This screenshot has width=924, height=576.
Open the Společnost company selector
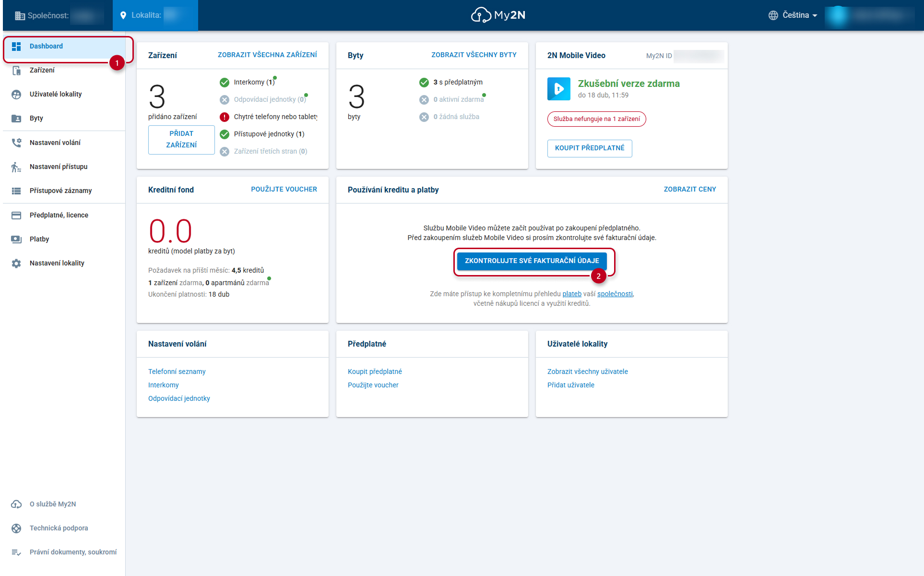point(59,15)
